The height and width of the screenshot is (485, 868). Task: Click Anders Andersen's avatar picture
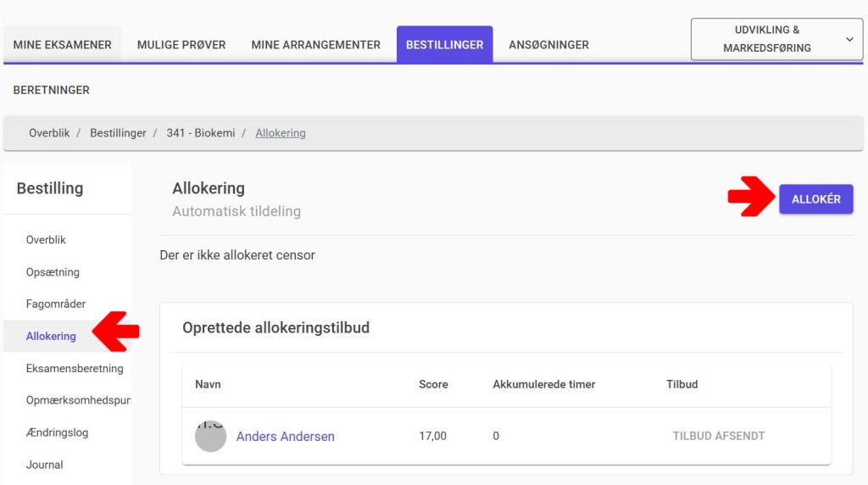point(211,437)
